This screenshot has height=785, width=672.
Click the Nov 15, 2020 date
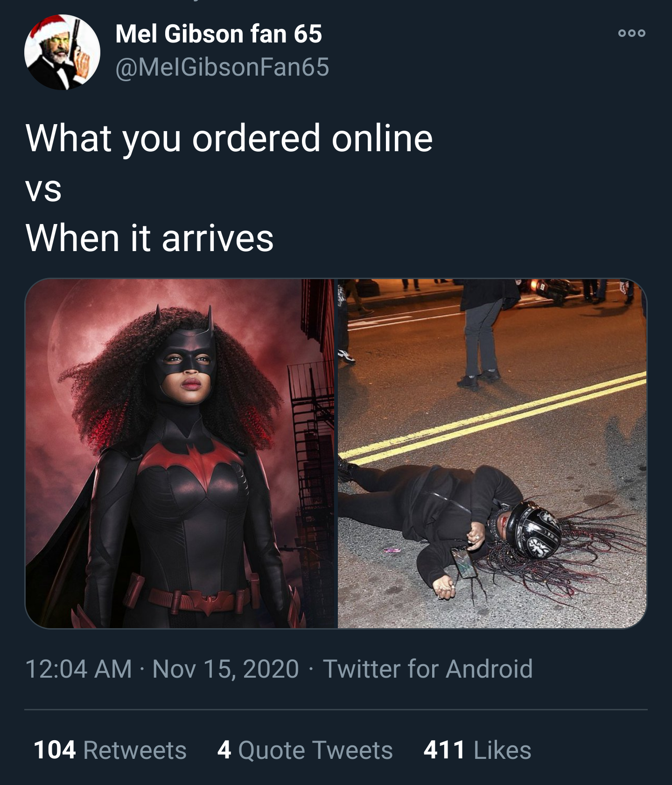pyautogui.click(x=225, y=669)
